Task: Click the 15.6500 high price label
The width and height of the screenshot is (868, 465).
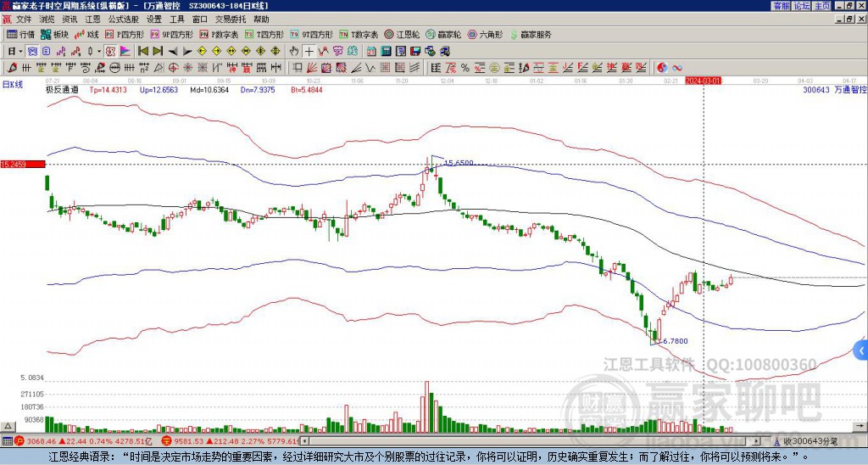Action: [x=459, y=163]
